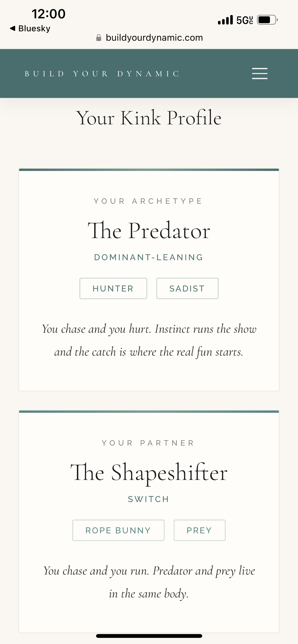Tap the Build Your Dynamic site logo
This screenshot has height=644, width=298.
tap(102, 74)
